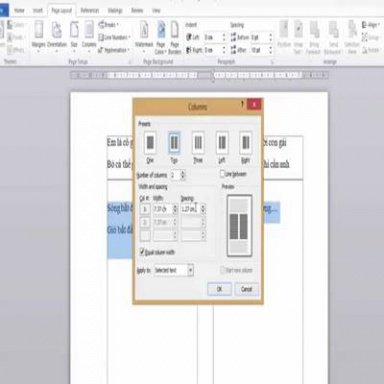Click the column 1 Spacing field
Viewport: 384px width, 384px height.
(x=190, y=209)
